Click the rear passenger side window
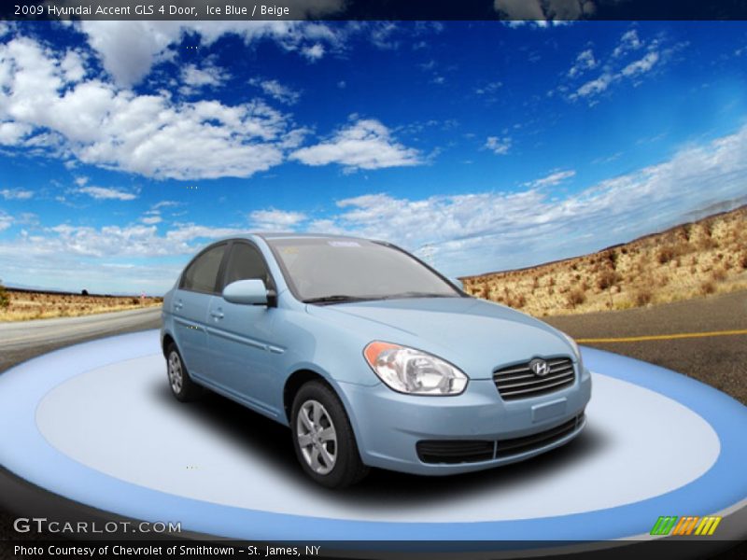747x560 pixels. pos(204,270)
